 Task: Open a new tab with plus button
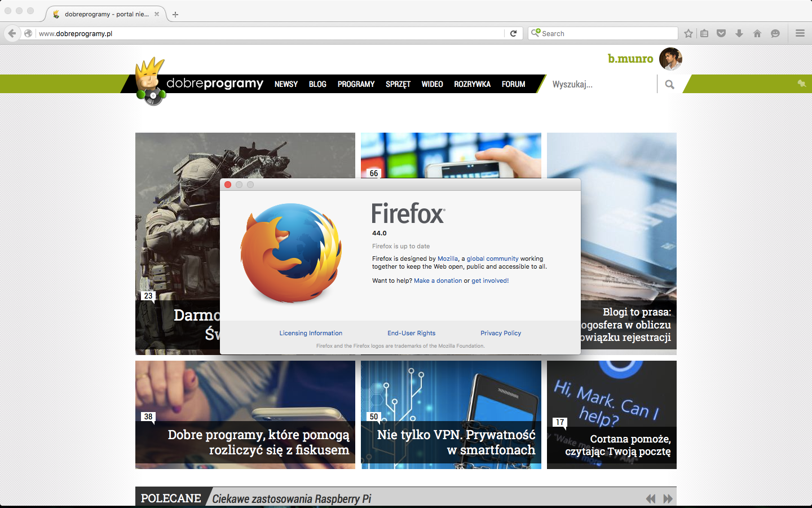[175, 14]
